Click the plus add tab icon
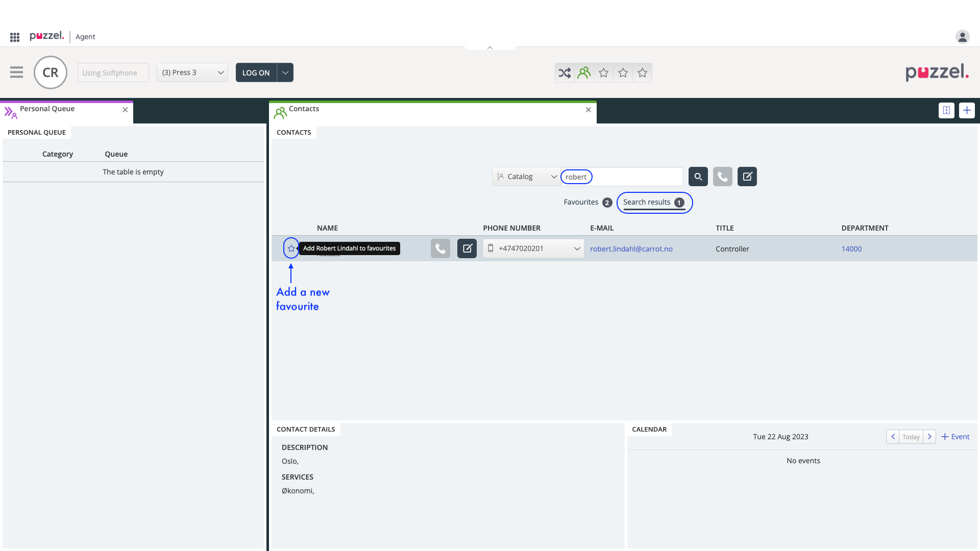 tap(967, 110)
